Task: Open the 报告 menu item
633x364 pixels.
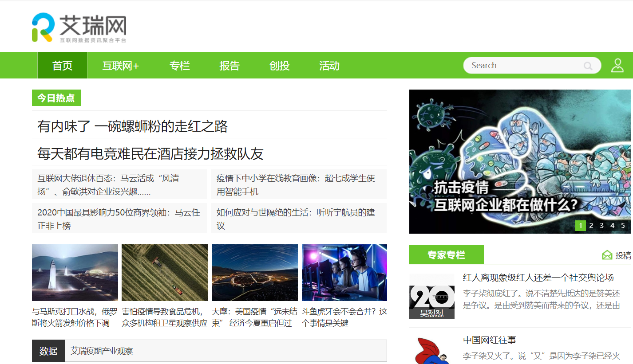Action: (x=229, y=66)
